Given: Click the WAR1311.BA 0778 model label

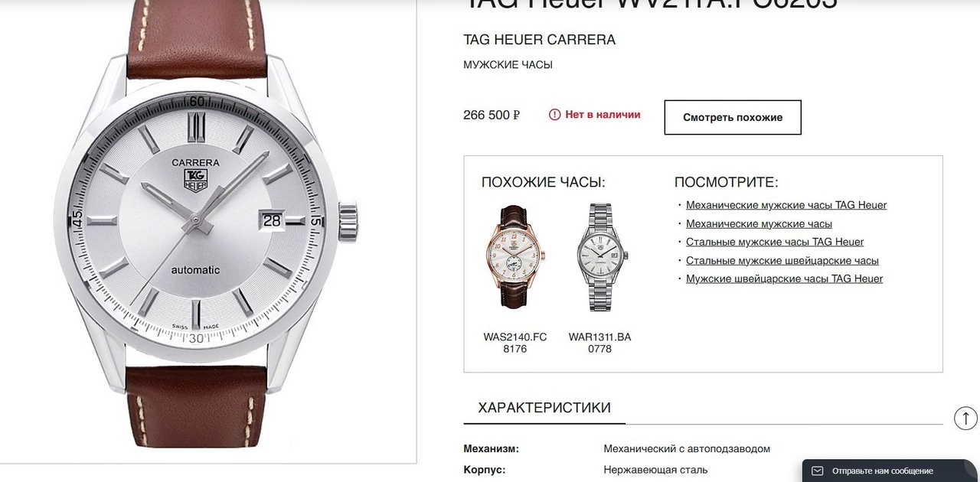Looking at the screenshot, I should [600, 343].
